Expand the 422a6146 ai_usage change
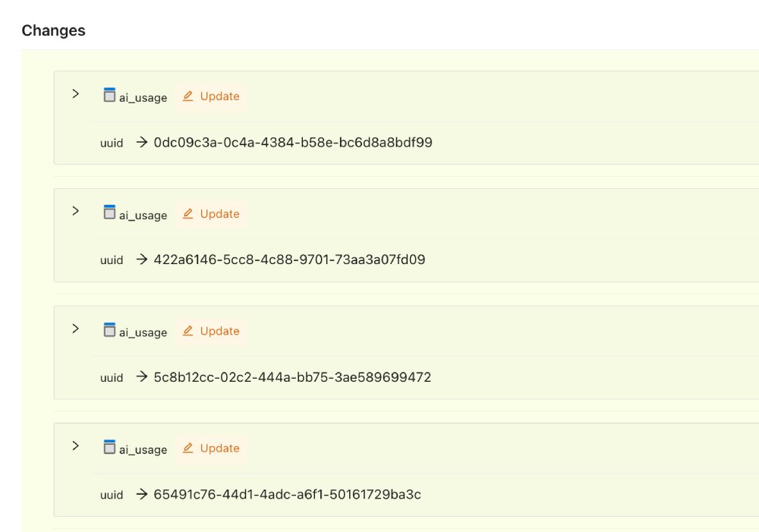Screen dimensions: 759x532 click(x=75, y=211)
